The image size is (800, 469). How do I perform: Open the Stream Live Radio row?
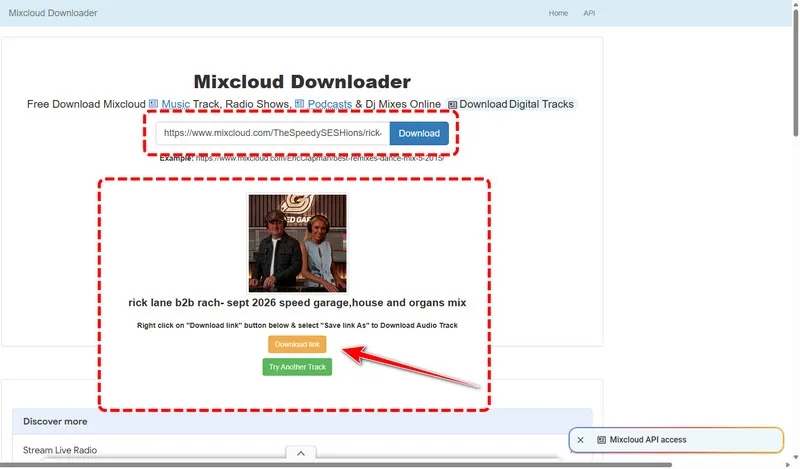pos(302,450)
